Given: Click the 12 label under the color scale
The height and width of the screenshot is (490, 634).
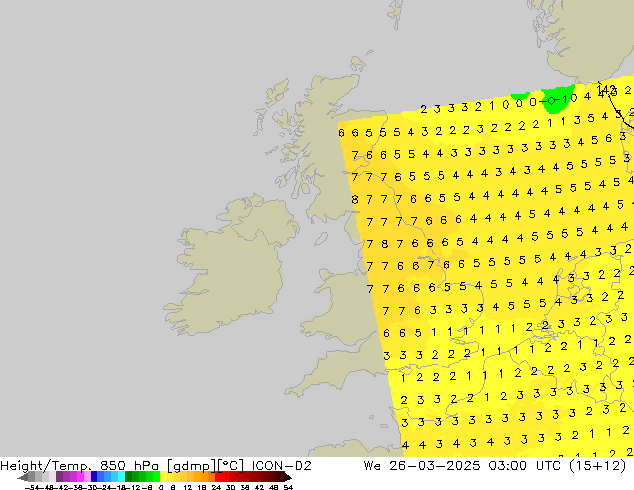Looking at the screenshot, I should pos(188,487).
